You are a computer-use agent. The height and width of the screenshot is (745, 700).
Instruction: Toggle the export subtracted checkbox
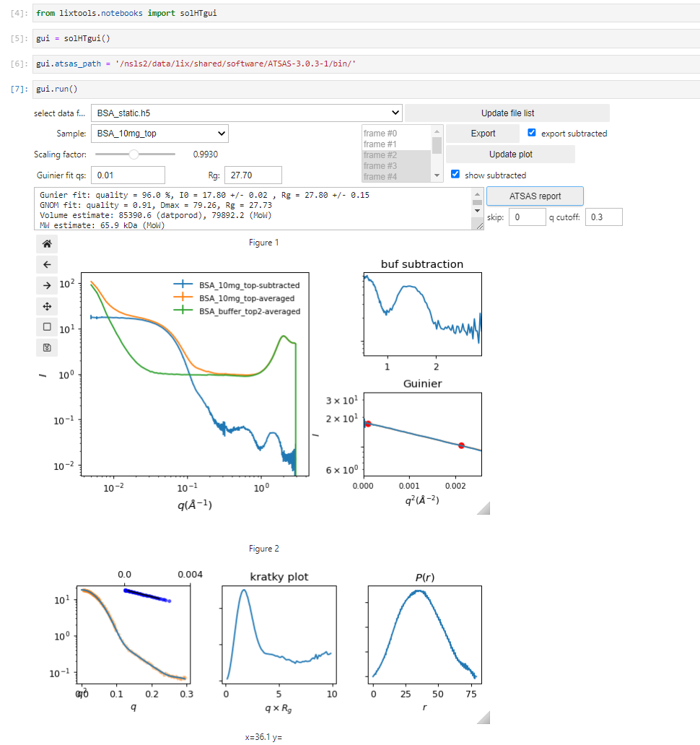pyautogui.click(x=532, y=133)
